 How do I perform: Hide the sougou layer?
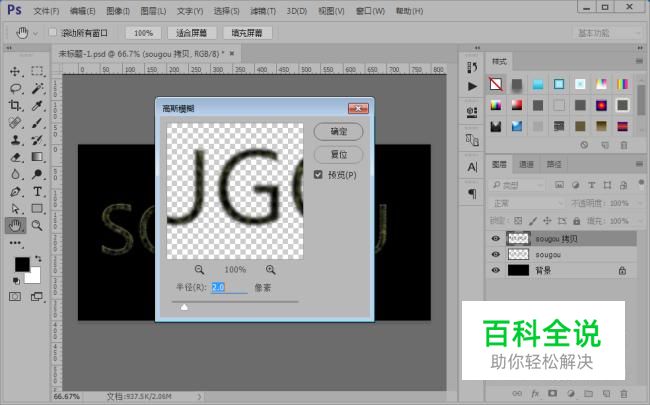tap(495, 254)
